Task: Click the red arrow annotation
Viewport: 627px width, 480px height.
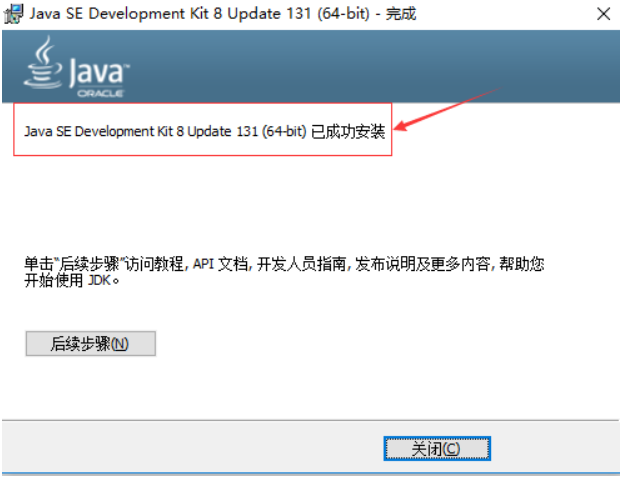Action: [x=448, y=109]
